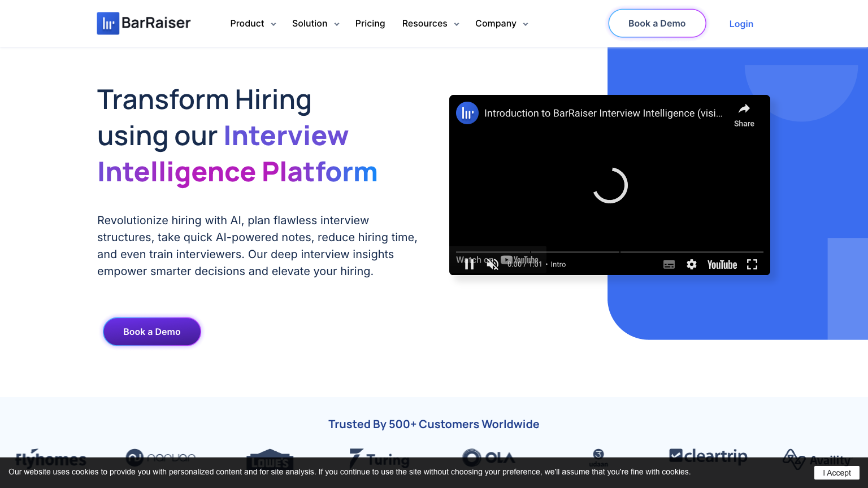Unmute the video sound
The height and width of the screenshot is (488, 868).
click(493, 264)
